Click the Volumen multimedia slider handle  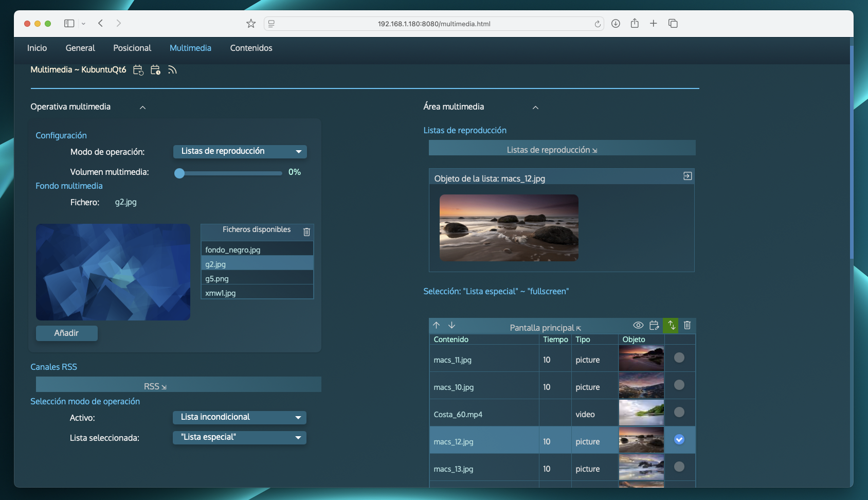click(x=179, y=173)
